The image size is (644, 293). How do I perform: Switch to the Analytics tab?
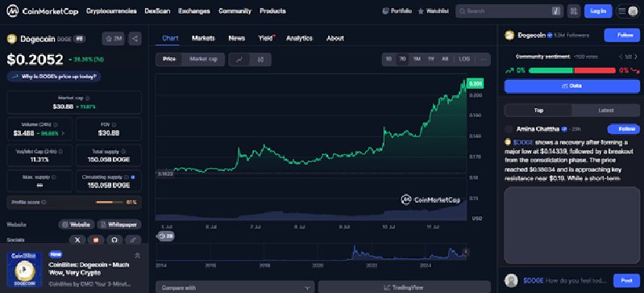[299, 38]
